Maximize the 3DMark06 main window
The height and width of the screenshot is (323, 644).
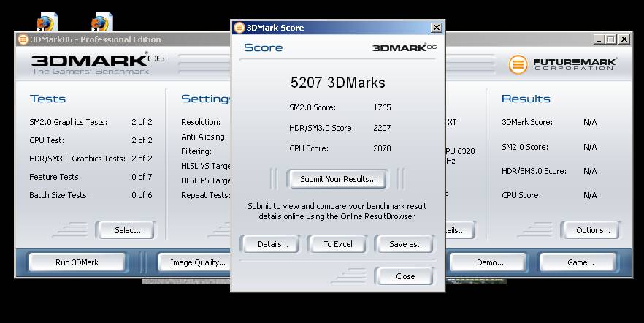[611, 39]
